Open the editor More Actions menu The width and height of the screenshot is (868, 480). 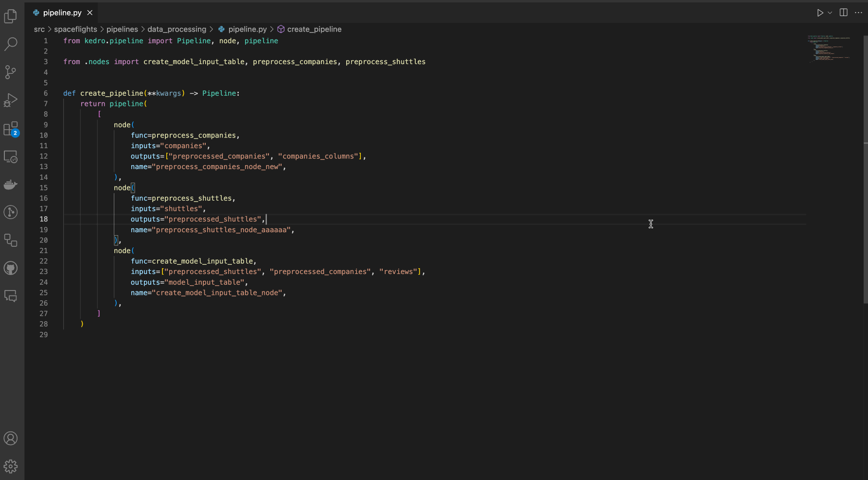pos(858,13)
